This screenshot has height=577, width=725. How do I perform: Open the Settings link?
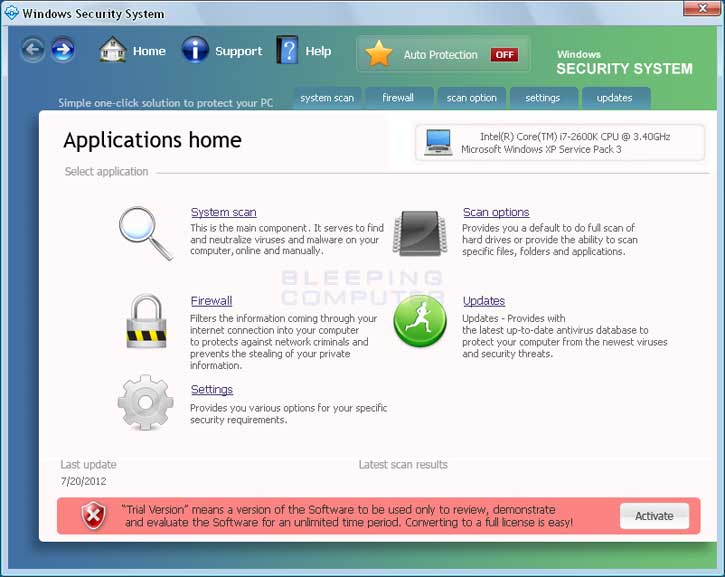tap(212, 389)
